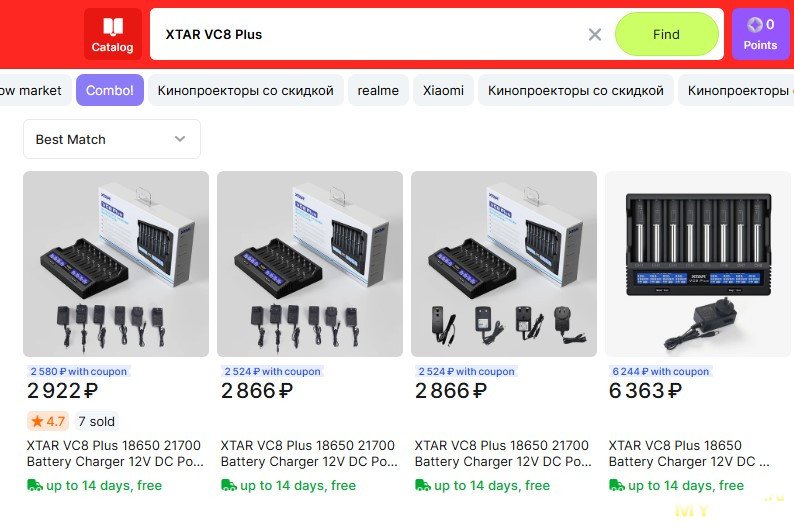Click delivery truck icon on second product
Screen dimensions: 794x527
228,485
